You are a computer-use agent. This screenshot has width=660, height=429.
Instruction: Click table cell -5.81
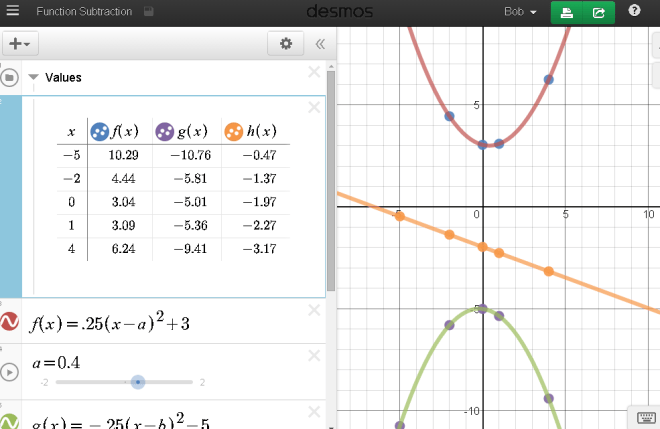click(x=190, y=179)
